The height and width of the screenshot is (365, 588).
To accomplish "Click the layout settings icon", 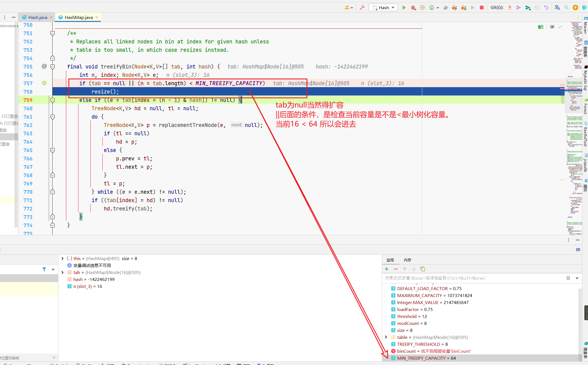I will pos(578,250).
